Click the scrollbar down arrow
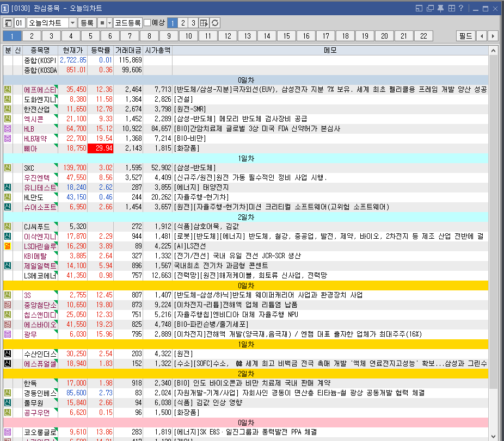The width and height of the screenshot is (504, 441). click(494, 437)
